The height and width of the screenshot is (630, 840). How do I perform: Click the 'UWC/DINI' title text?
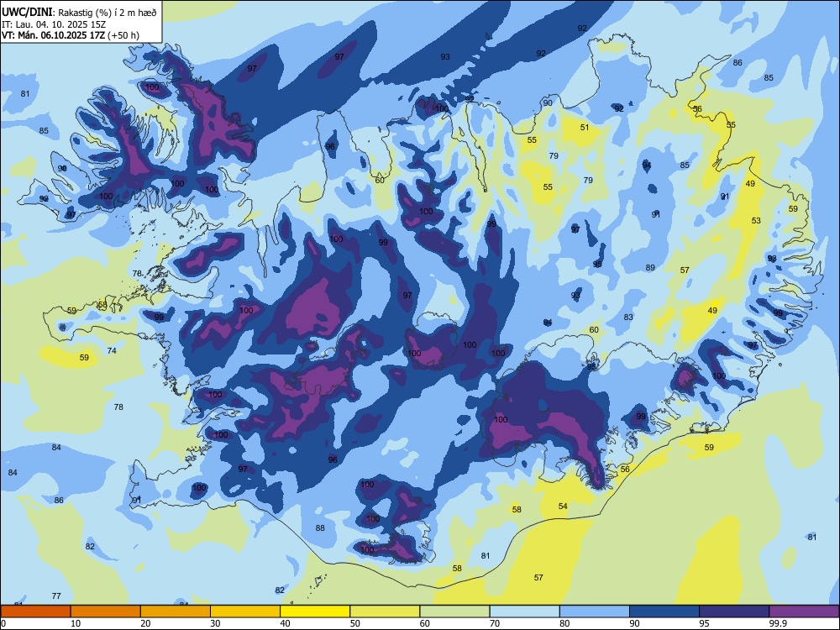click(x=27, y=12)
